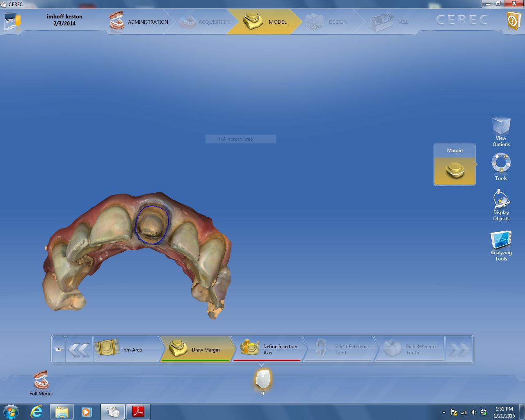Click the previous step double-arrow button

[x=79, y=349]
